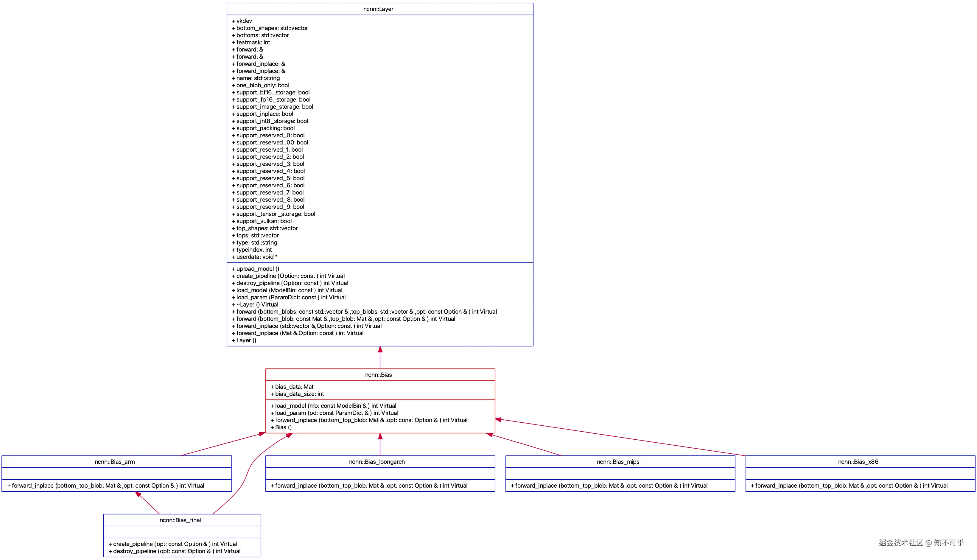Click Bias load_model (mb: const ModelBin) method

click(x=333, y=406)
